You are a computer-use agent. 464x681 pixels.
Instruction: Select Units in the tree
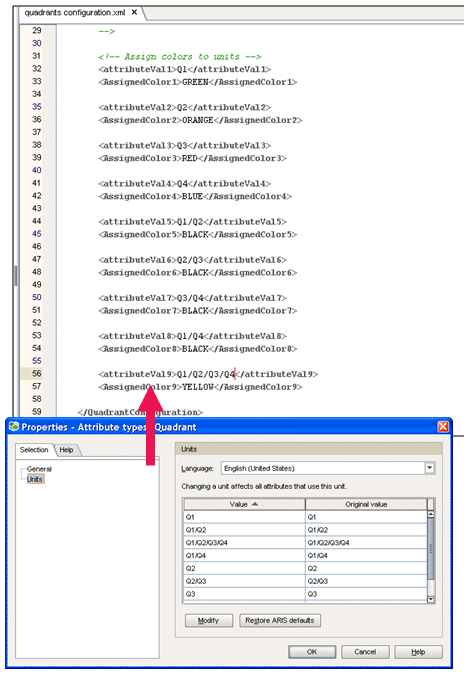(x=35, y=479)
